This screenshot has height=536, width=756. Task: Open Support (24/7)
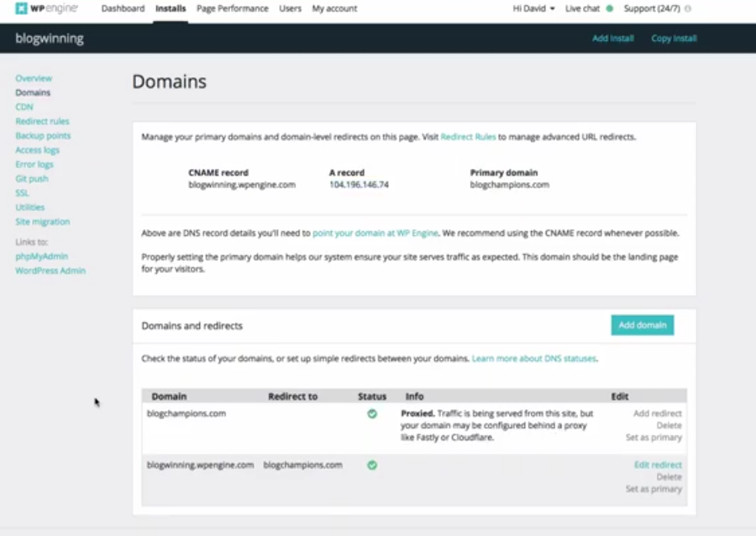pyautogui.click(x=651, y=8)
